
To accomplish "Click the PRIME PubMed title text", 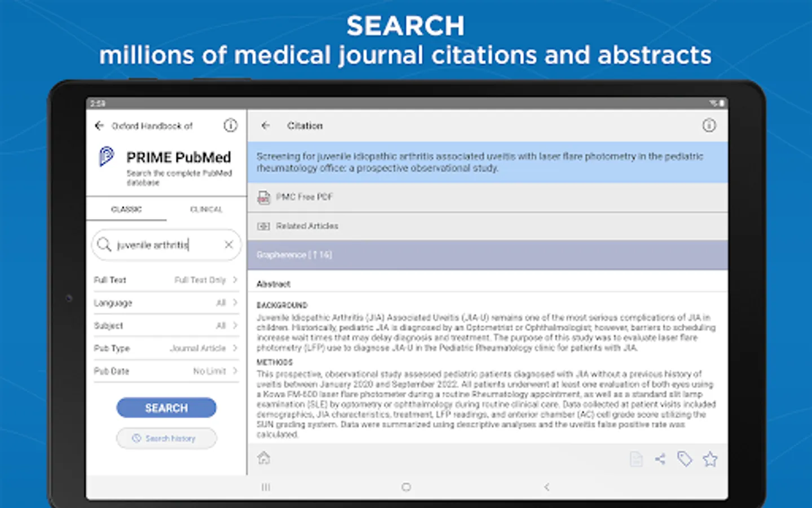I will coord(179,157).
